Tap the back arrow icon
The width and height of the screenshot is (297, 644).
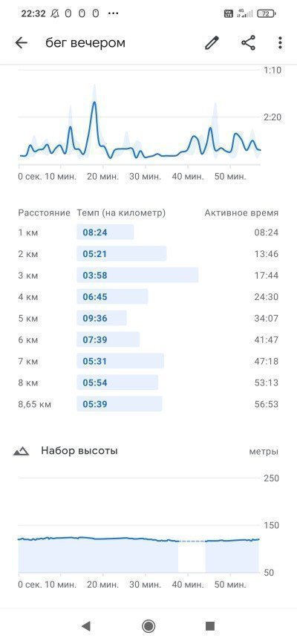coord(21,43)
